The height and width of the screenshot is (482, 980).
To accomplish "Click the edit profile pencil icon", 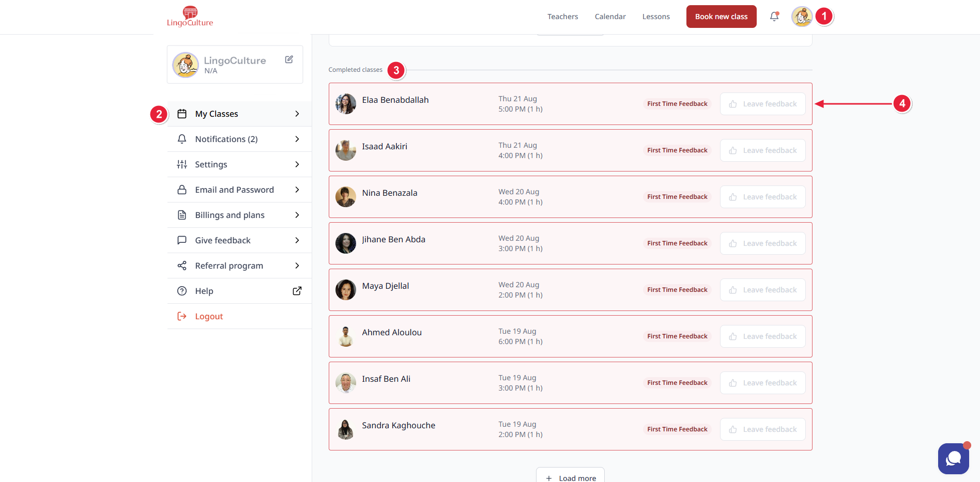I will pyautogui.click(x=289, y=59).
